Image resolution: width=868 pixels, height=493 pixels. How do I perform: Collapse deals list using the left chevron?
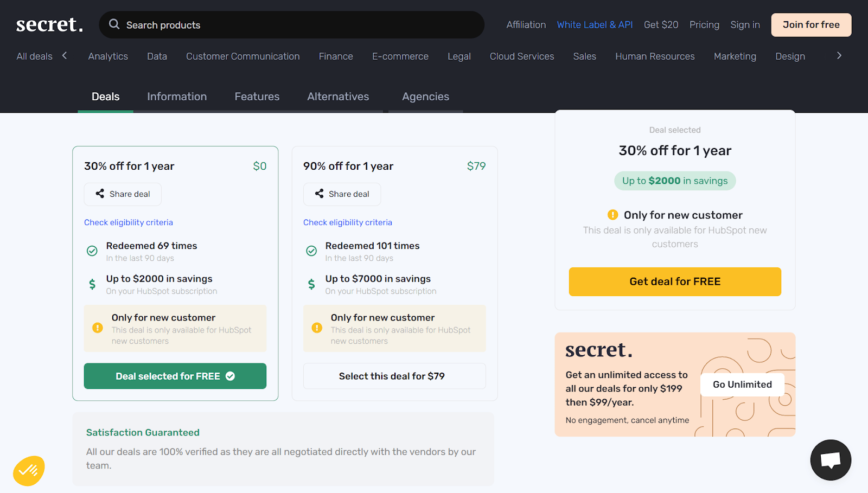pyautogui.click(x=65, y=55)
